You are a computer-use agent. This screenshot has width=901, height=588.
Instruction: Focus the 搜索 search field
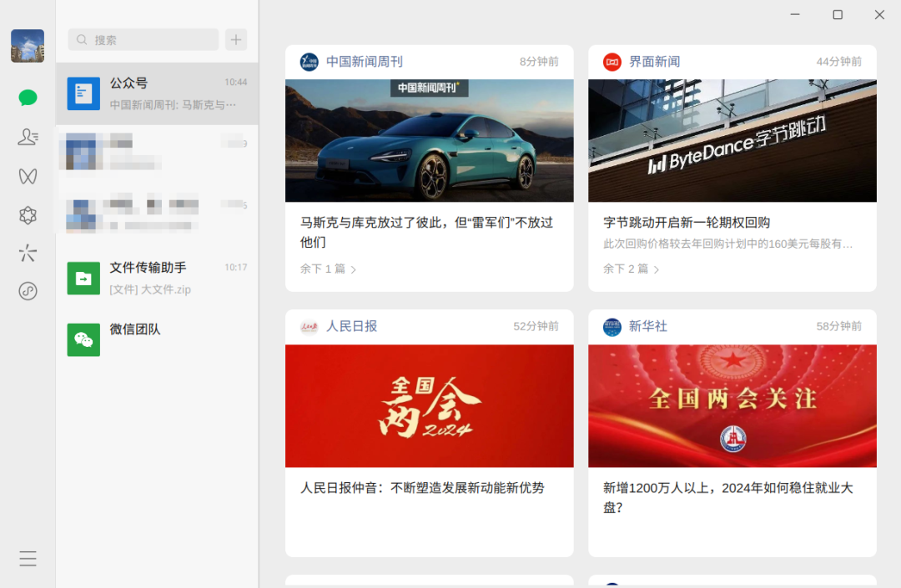tap(143, 40)
